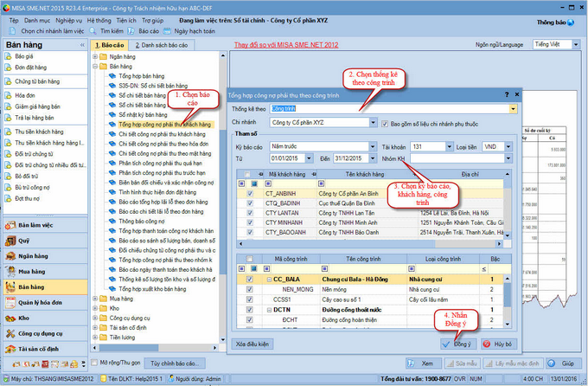Open Ngôn ngữ/Language dropdown
Screen dimensions: 588x386
[576, 45]
